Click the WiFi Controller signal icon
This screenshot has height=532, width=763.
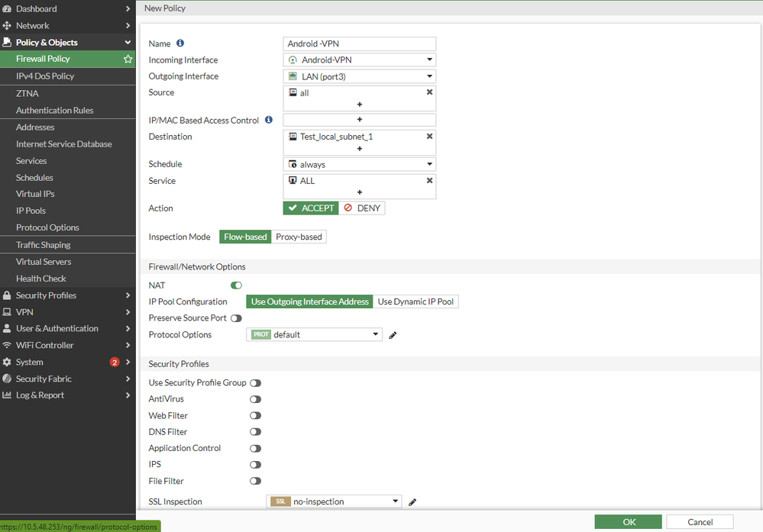(x=7, y=345)
